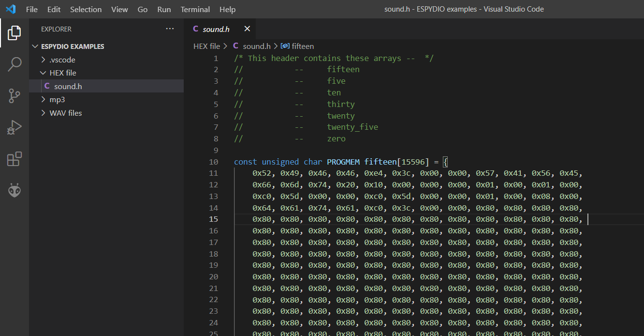Viewport: 644px width, 336px height.
Task: Open Explorer more actions ellipsis
Action: [x=170, y=29]
